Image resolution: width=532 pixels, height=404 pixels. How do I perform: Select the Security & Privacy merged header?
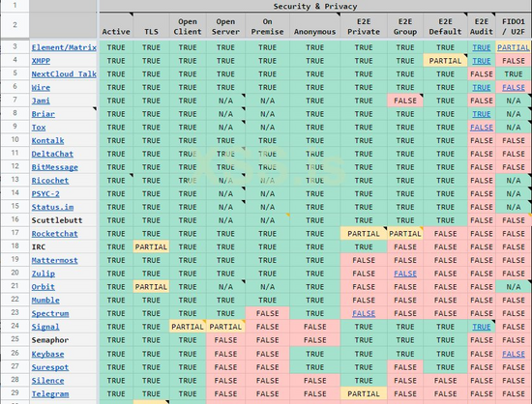point(315,6)
